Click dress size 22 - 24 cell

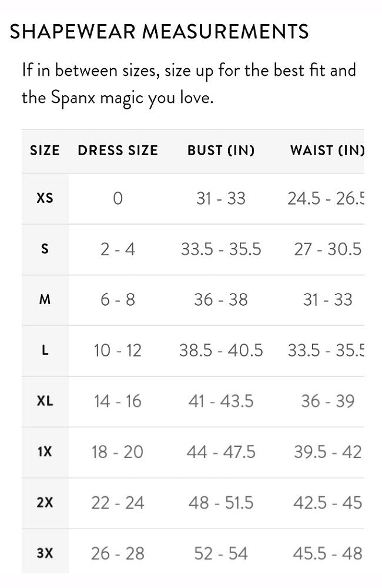(118, 503)
